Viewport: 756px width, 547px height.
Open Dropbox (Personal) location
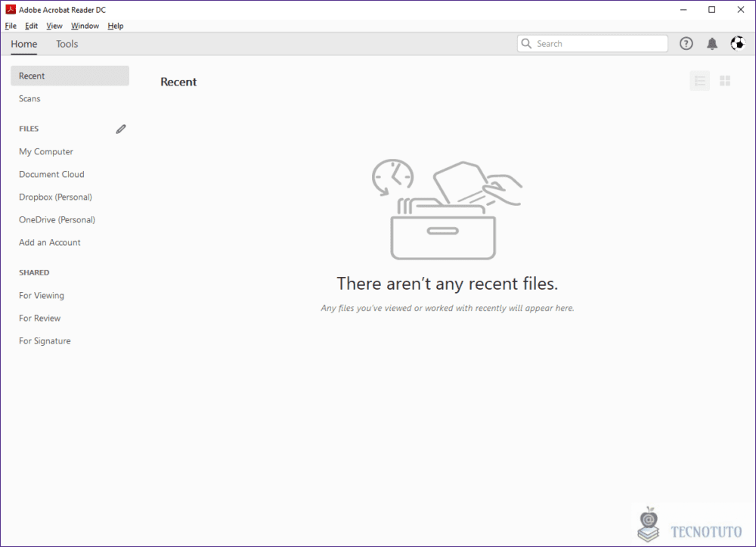click(55, 197)
